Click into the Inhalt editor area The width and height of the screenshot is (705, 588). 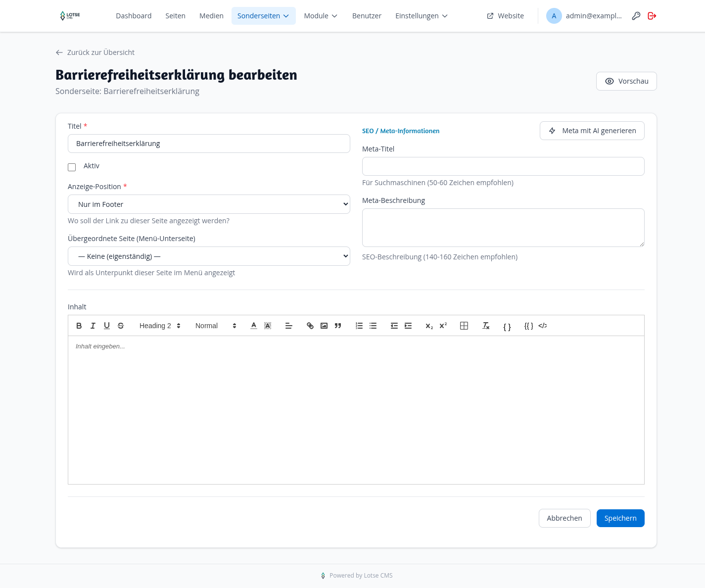[x=356, y=410]
